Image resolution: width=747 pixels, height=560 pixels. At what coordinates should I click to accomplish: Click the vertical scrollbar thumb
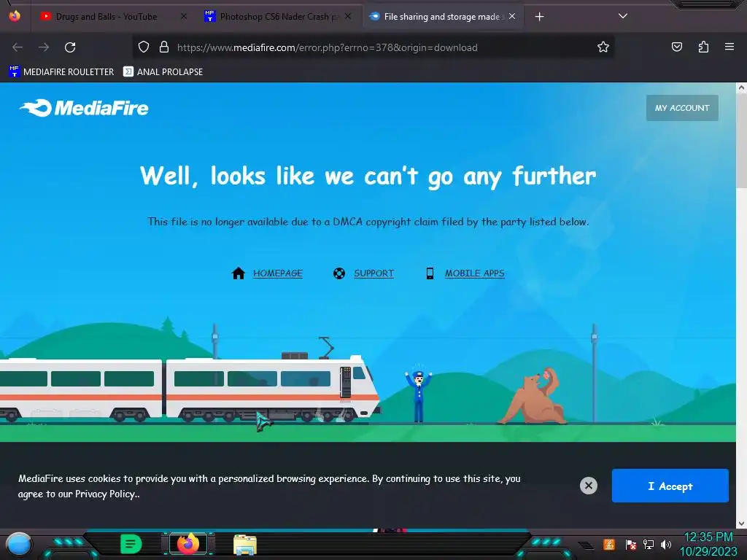(x=741, y=141)
